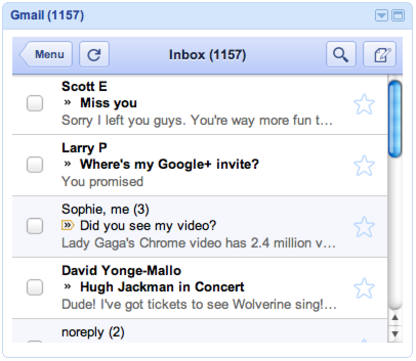Open Did you see my video? conversation

148,226
